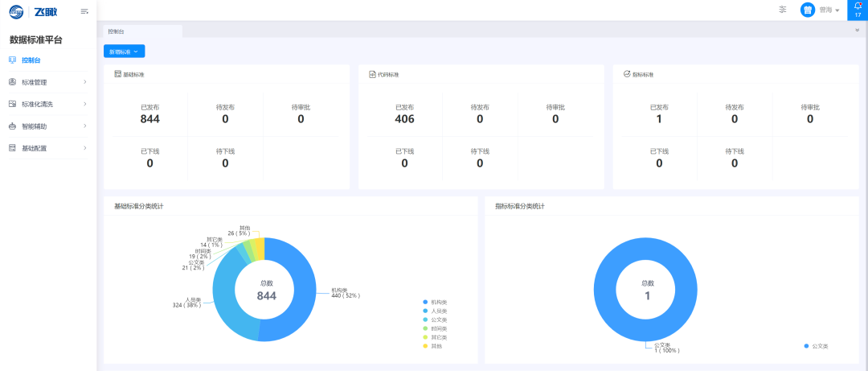The width and height of the screenshot is (868, 371).
Task: Collapse the sidebar using the menu fold icon
Action: (x=84, y=11)
